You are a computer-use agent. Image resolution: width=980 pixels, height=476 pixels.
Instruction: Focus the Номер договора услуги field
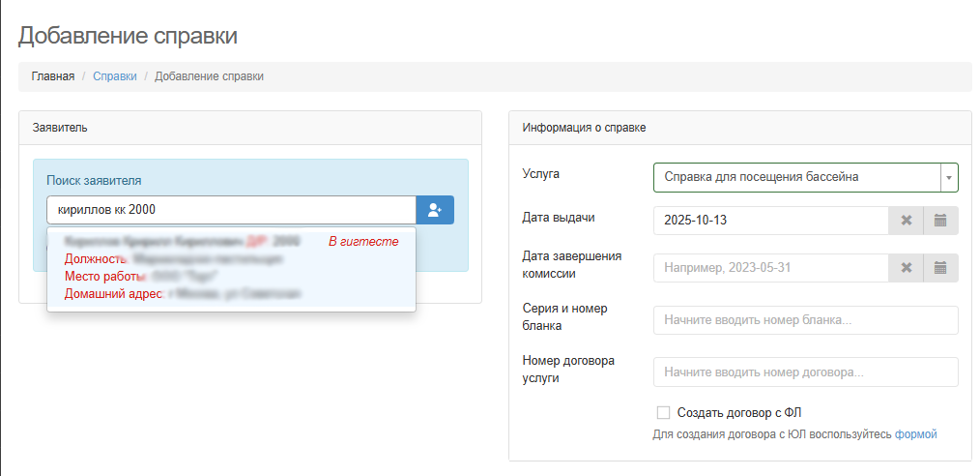[x=806, y=372]
